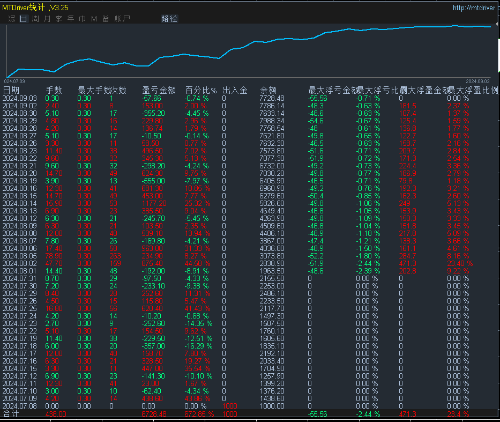Switch to the 周 (weekly) statistics tab

pos(35,19)
